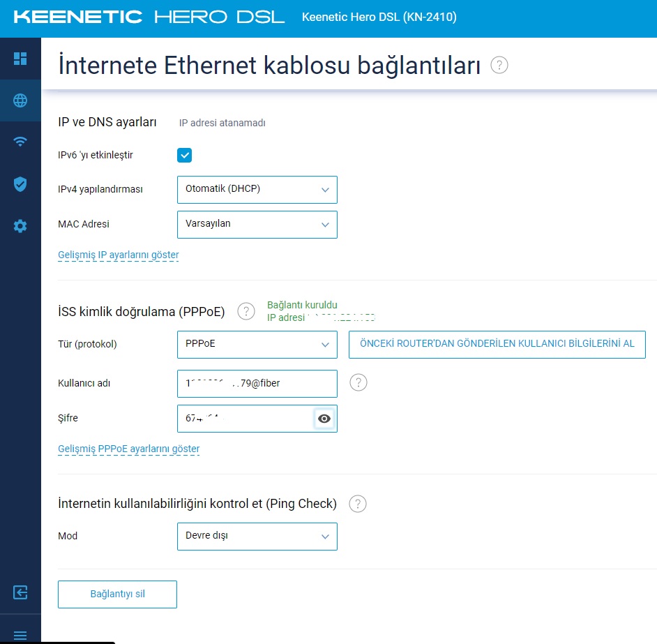
Task: Show password with the eye icon
Action: [x=324, y=419]
